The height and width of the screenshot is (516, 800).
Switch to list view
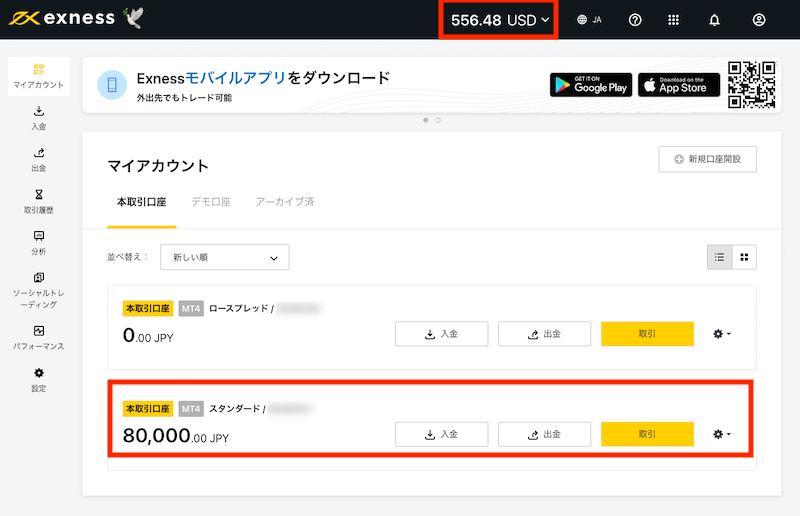click(x=719, y=257)
